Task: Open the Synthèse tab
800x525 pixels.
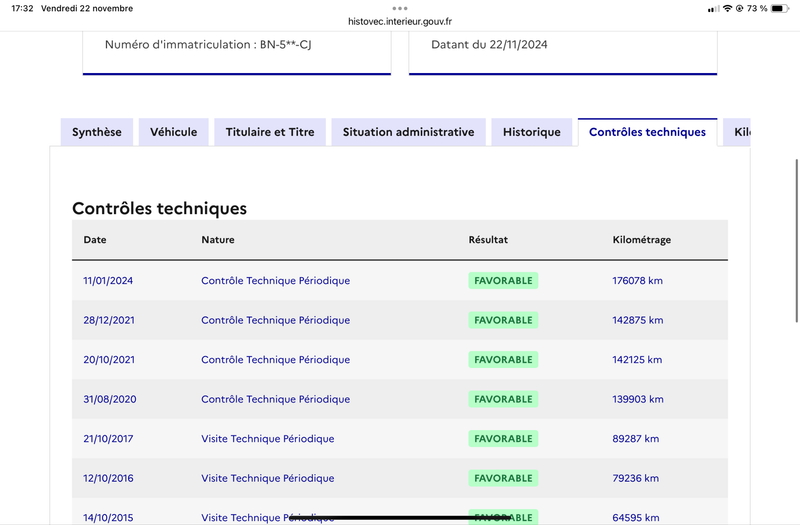Action: [x=97, y=132]
